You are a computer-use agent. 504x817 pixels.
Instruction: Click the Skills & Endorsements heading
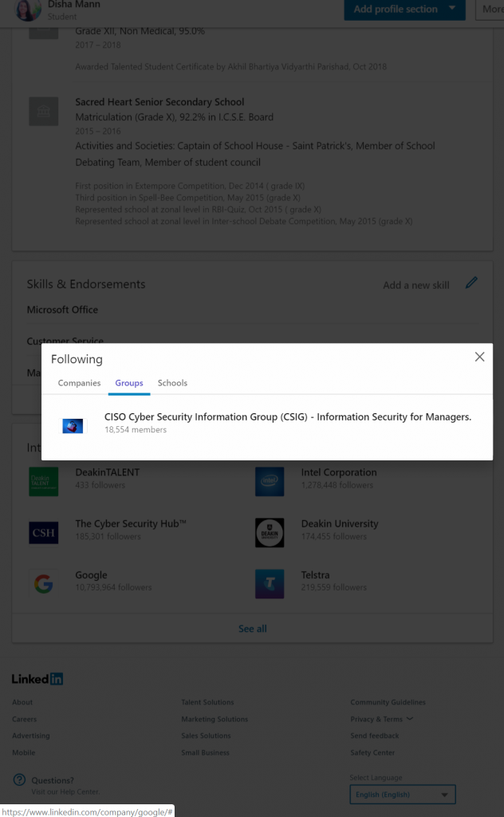pos(86,285)
